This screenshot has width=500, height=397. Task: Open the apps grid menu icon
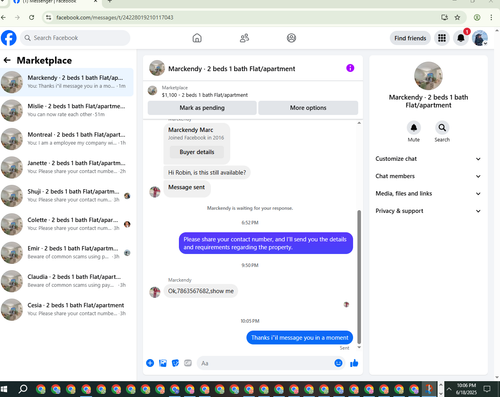(442, 38)
